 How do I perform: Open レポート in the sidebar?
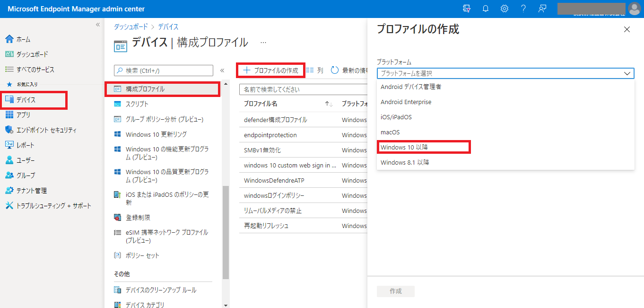[x=26, y=145]
